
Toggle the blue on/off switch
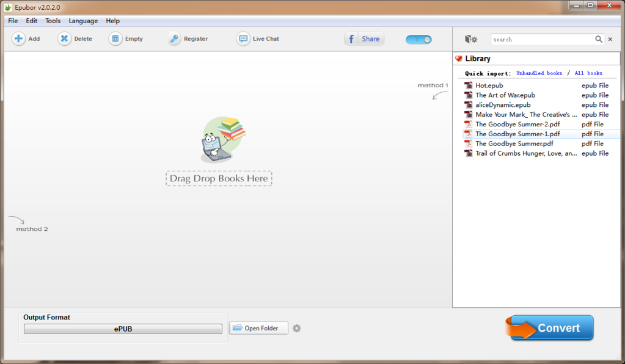(418, 40)
